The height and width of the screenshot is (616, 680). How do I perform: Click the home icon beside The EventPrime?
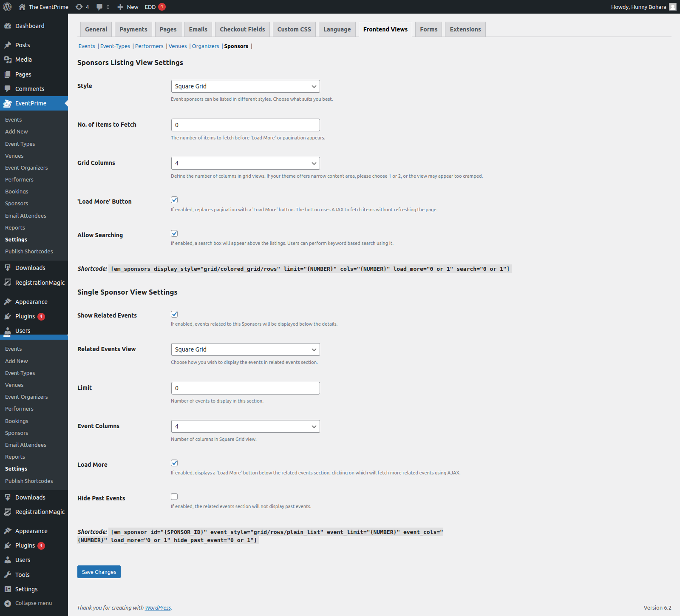(x=22, y=7)
